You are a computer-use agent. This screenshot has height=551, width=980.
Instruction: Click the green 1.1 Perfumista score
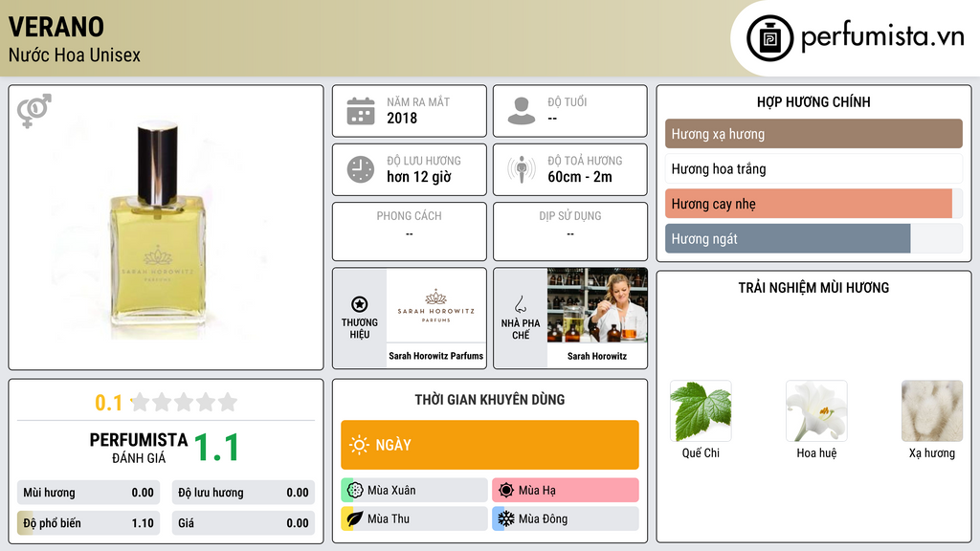point(217,448)
